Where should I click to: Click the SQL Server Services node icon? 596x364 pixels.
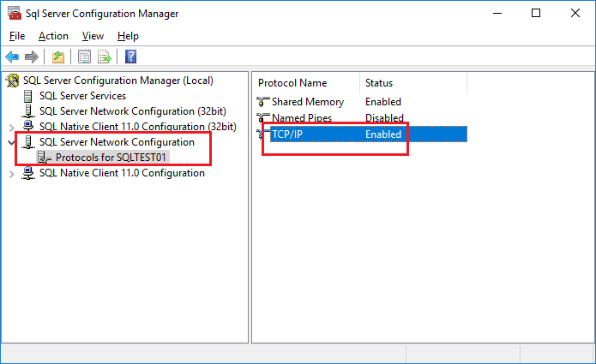pyautogui.click(x=29, y=96)
